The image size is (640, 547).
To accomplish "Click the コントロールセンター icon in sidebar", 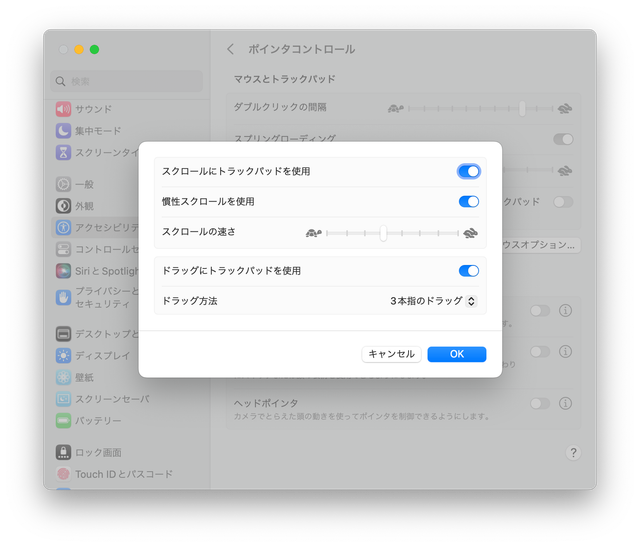I will click(x=63, y=249).
